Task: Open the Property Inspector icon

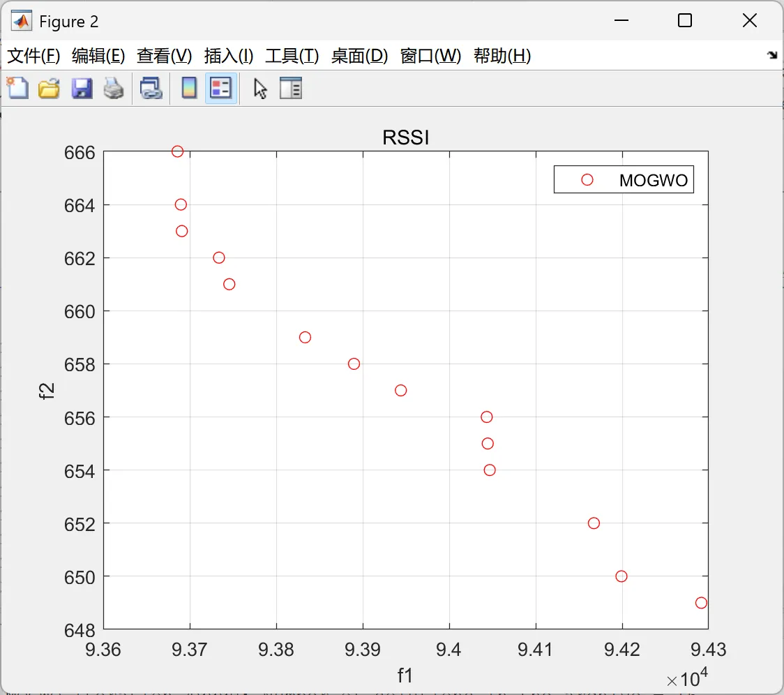Action: tap(290, 88)
